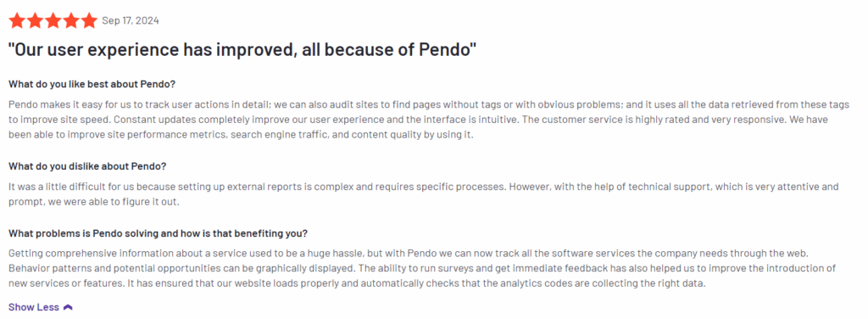This screenshot has width=868, height=319.
Task: Click the second orange rating star
Action: click(x=35, y=21)
